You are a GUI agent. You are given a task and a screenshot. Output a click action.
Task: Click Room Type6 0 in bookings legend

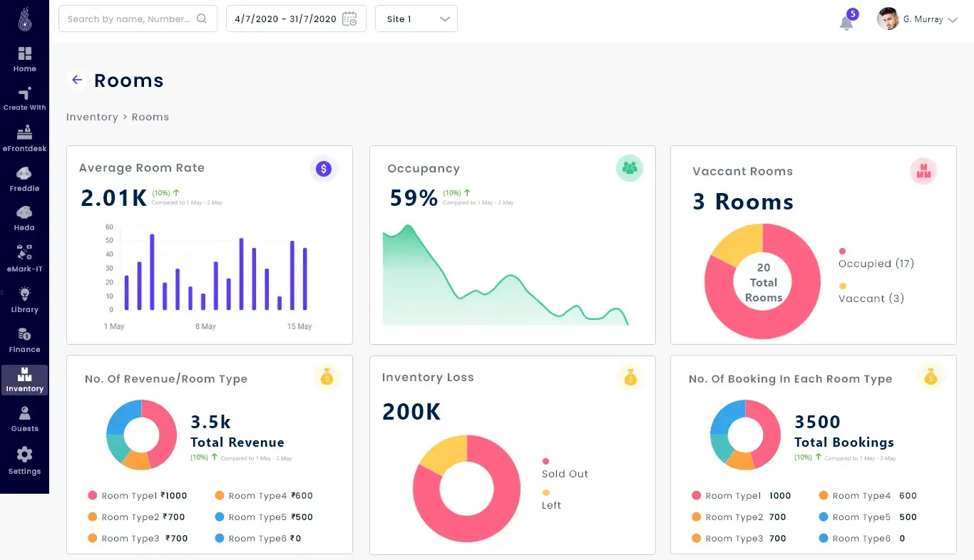[x=862, y=539]
